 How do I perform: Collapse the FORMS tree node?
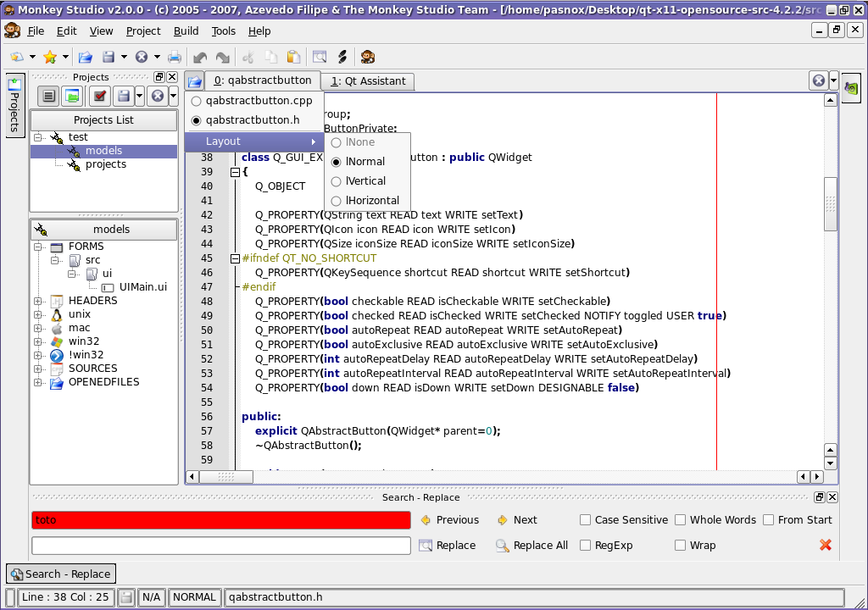pos(37,247)
